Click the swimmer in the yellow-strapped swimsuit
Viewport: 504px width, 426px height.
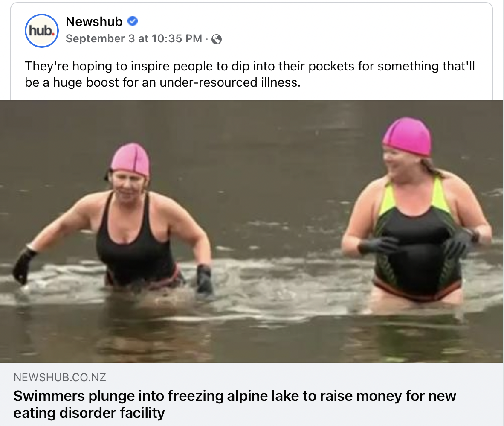click(416, 212)
